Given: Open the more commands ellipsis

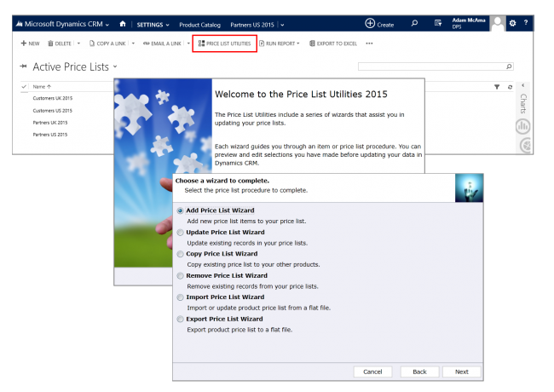Looking at the screenshot, I should click(369, 43).
